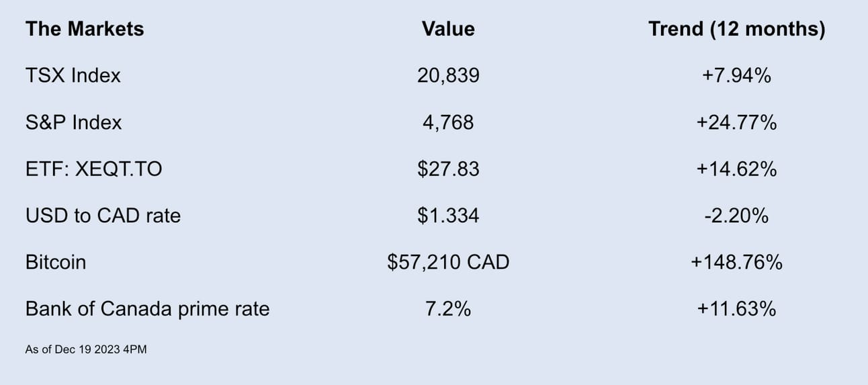
Task: Click the S&P value 4,768
Action: tap(448, 123)
